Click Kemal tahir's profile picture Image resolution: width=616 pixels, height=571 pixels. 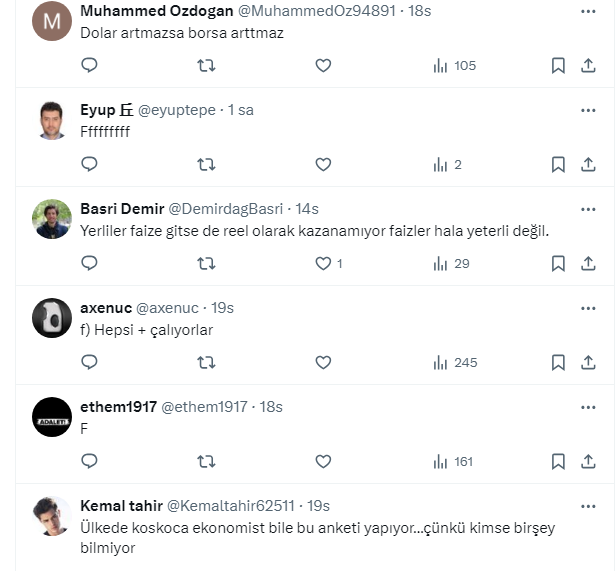click(x=52, y=516)
